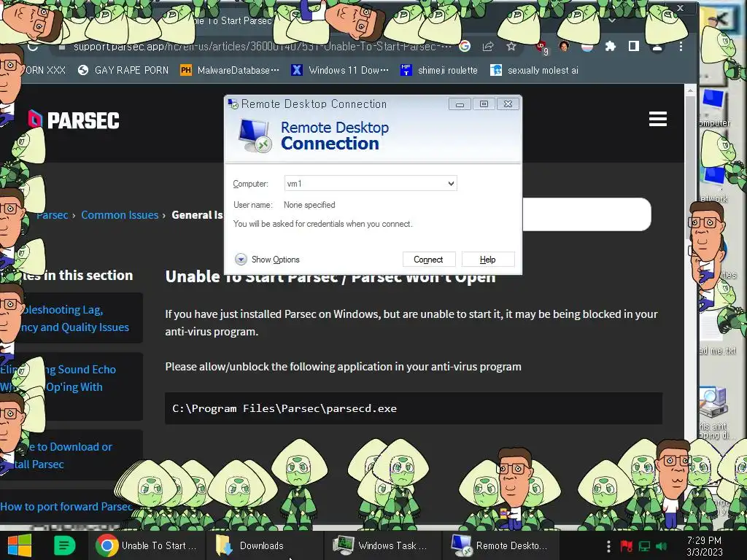Select the read me.txt desktop file

(716, 335)
